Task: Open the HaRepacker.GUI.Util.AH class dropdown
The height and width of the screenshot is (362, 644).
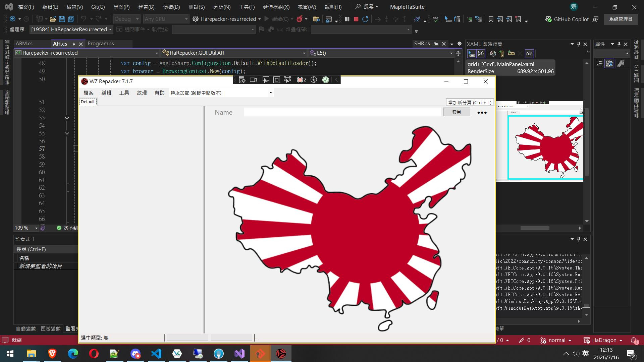Action: pyautogui.click(x=234, y=53)
